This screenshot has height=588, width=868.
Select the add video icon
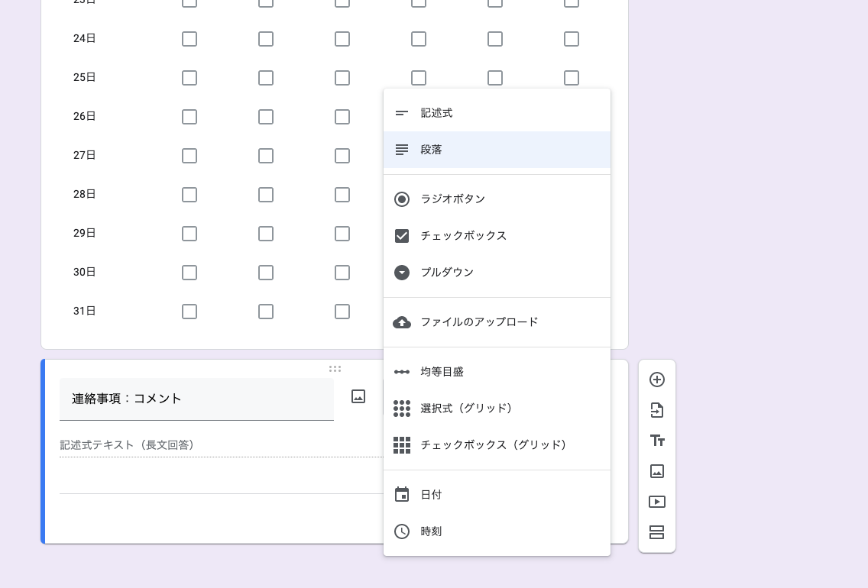pos(656,502)
